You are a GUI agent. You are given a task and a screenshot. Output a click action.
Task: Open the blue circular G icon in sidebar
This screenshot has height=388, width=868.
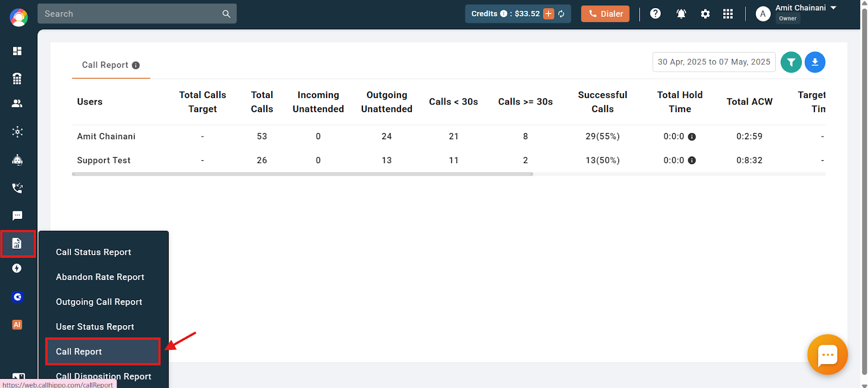click(17, 297)
